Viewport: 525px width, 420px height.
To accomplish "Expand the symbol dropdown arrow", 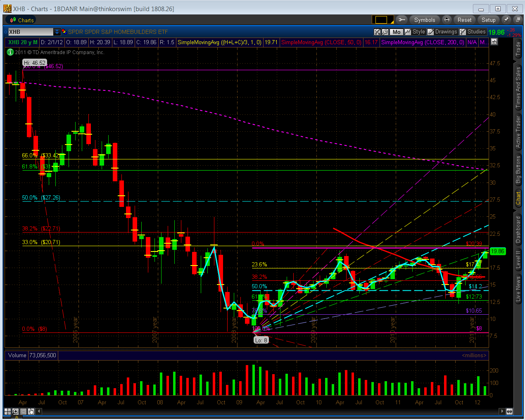I will click(57, 32).
